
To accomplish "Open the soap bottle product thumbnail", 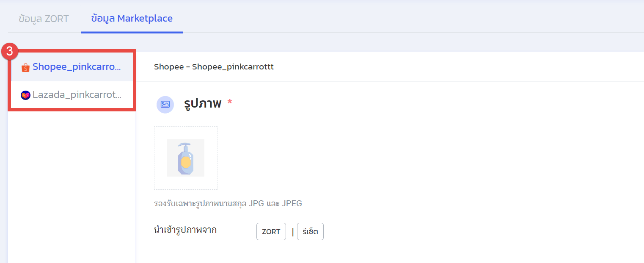I will pyautogui.click(x=186, y=158).
